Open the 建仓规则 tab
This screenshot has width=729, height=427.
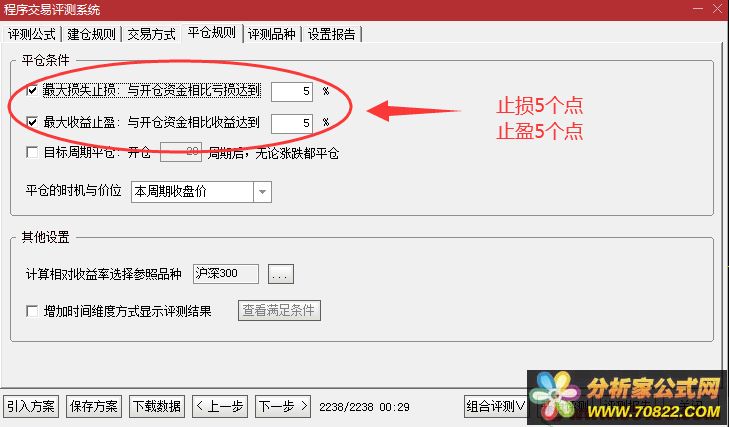click(x=91, y=34)
